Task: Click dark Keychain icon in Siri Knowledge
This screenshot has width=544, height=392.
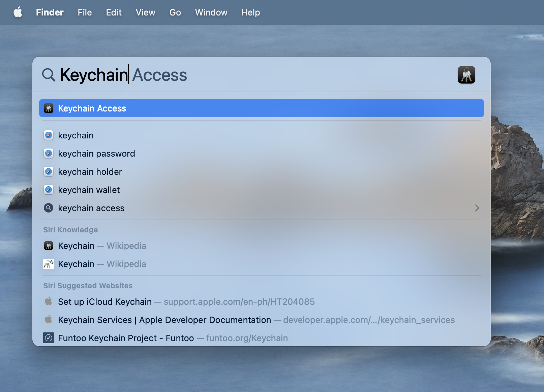Action: click(49, 246)
